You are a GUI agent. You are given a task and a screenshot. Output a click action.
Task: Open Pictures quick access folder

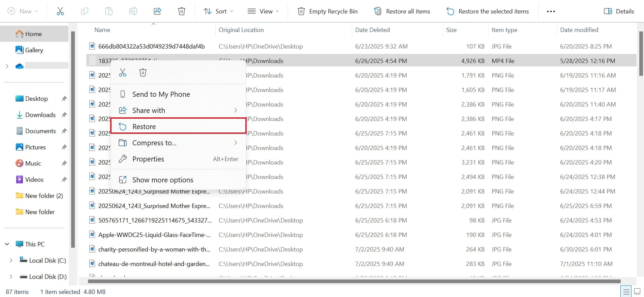[31, 147]
